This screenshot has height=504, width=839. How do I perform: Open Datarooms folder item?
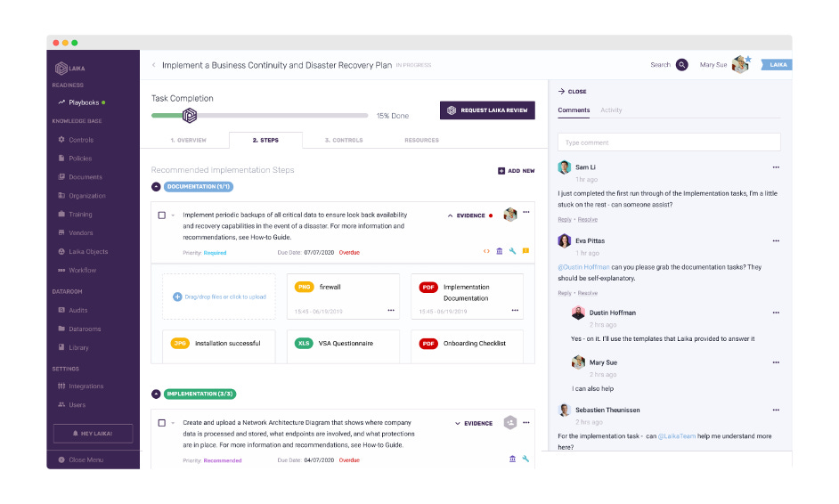point(80,329)
